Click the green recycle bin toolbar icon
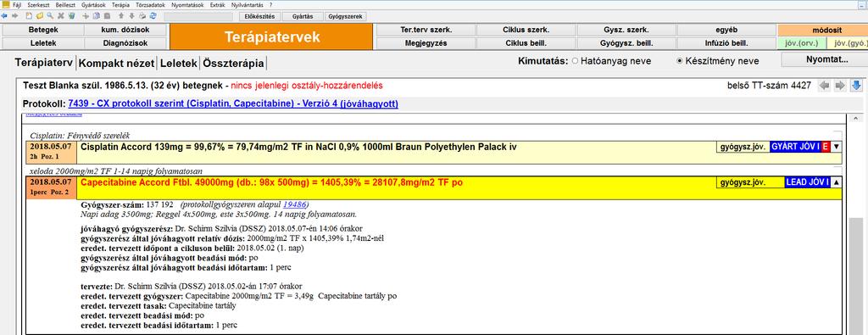Viewport: 868px width, 335px height. pos(72,16)
